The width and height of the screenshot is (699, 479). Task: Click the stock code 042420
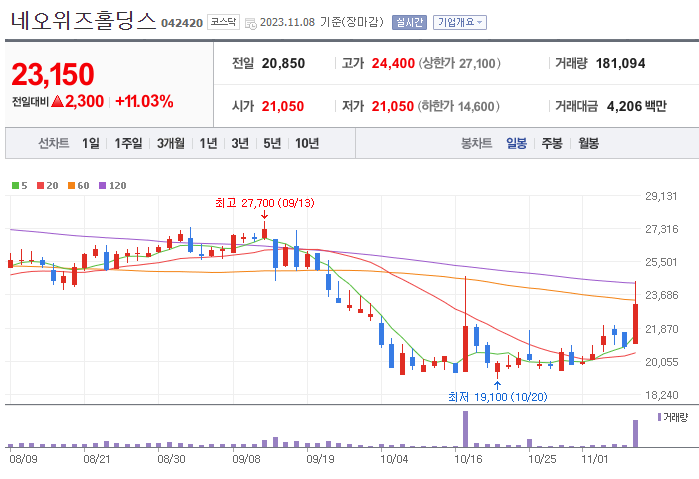coord(182,23)
